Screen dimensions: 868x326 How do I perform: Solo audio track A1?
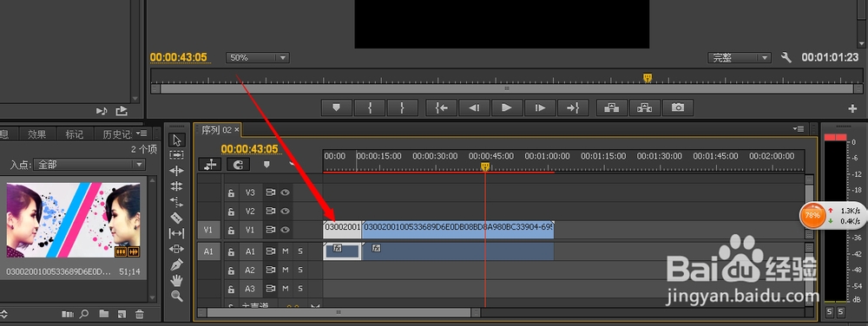coord(300,251)
